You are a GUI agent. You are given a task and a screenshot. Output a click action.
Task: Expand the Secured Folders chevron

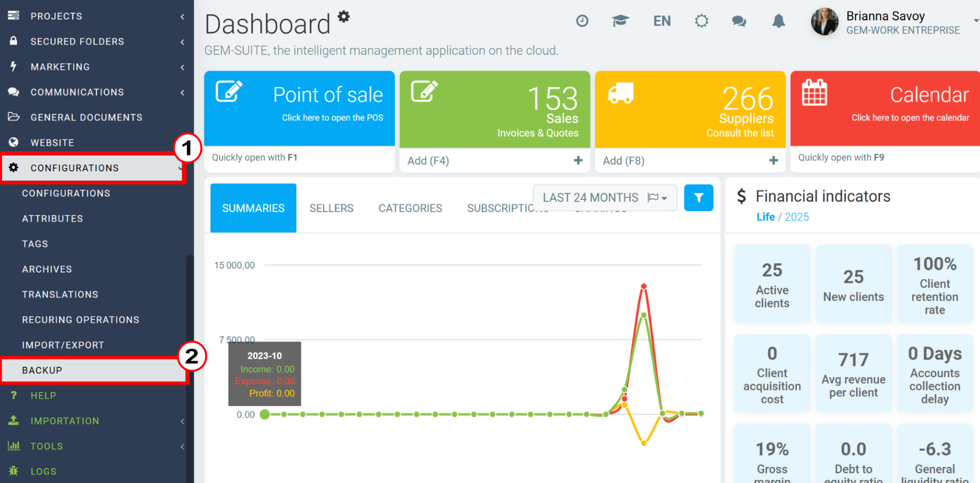tap(182, 42)
